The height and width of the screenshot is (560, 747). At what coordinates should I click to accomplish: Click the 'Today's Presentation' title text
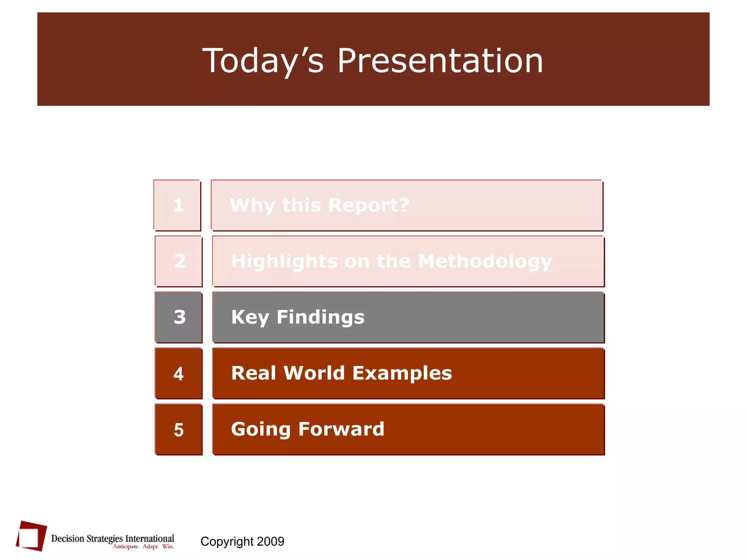point(373,61)
